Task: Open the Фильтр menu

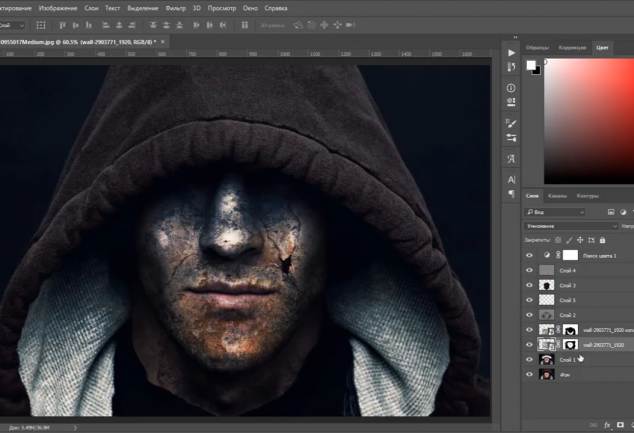Action: [x=175, y=8]
